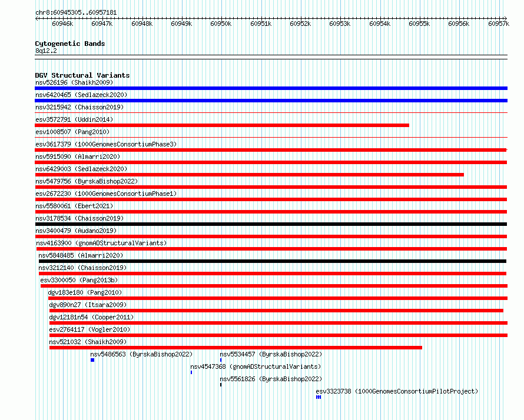Image resolution: width=524 pixels, height=420 pixels.
Task: Click nsv5561826 (ByrskaBishop2022) label
Action: tap(271, 379)
